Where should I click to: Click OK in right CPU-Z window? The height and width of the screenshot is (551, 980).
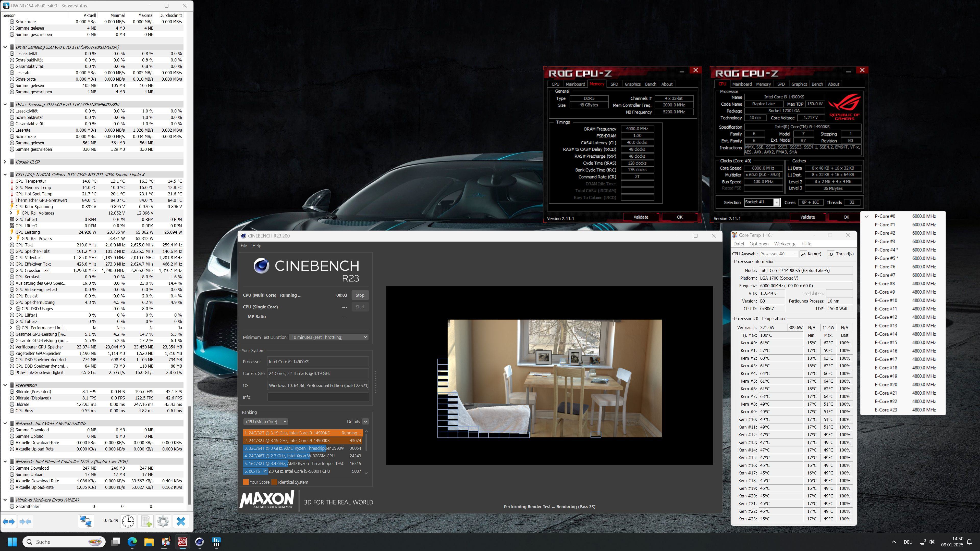coord(846,217)
